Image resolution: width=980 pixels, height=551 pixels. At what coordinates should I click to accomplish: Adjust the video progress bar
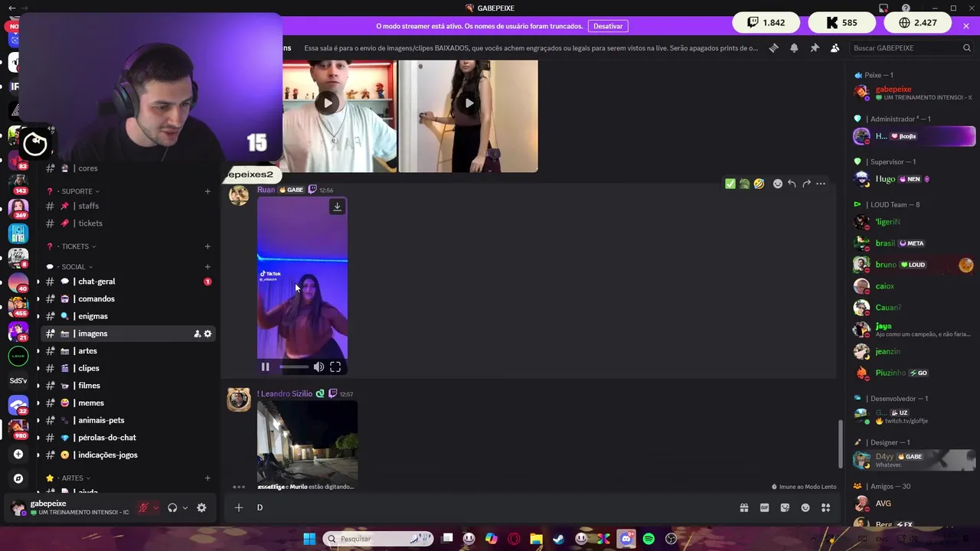(293, 367)
